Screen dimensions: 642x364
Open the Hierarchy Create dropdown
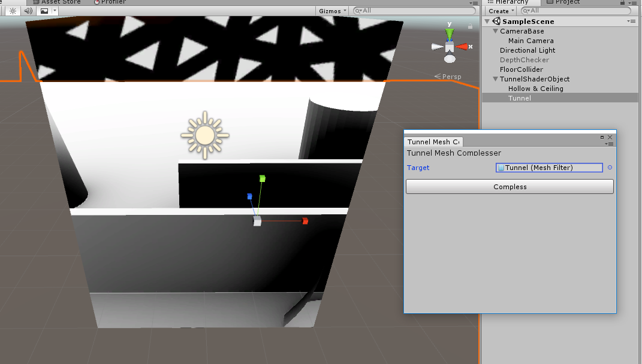tap(501, 11)
